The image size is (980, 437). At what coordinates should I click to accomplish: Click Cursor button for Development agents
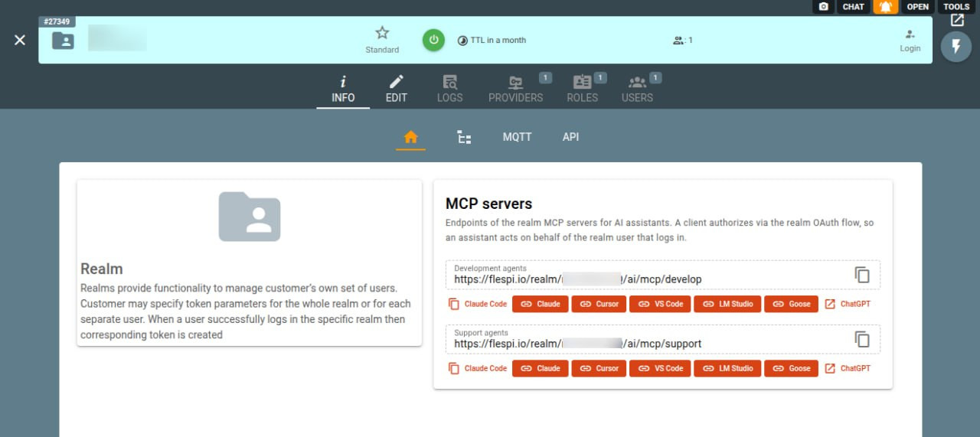point(599,304)
